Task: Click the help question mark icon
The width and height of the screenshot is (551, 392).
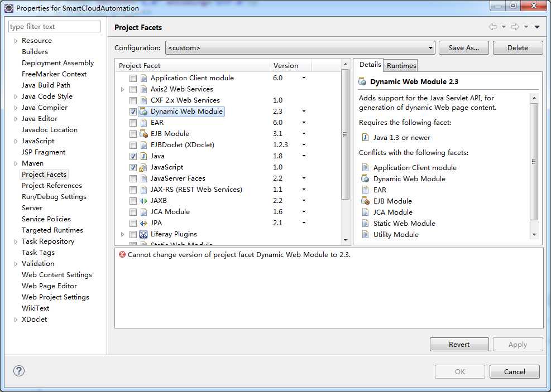Action: pos(19,371)
